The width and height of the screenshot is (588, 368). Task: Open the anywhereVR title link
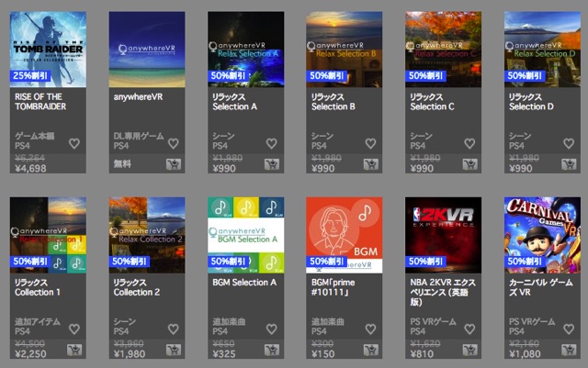click(x=139, y=97)
